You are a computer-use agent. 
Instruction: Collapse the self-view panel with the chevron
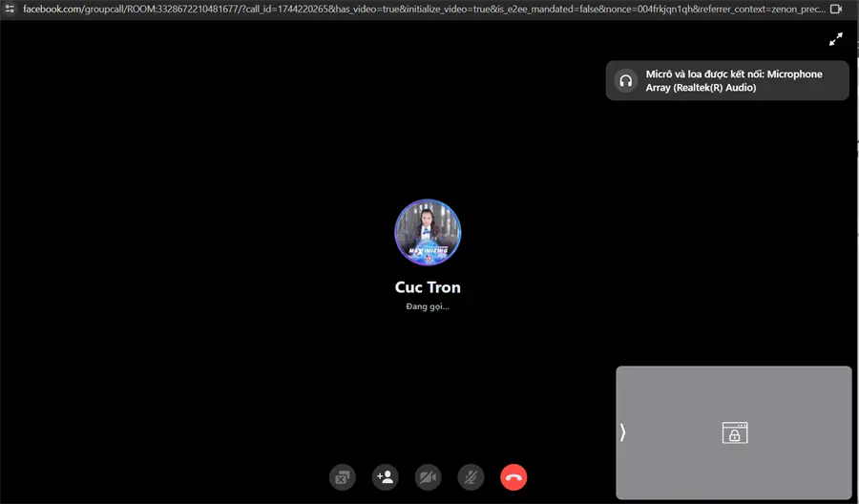click(623, 432)
